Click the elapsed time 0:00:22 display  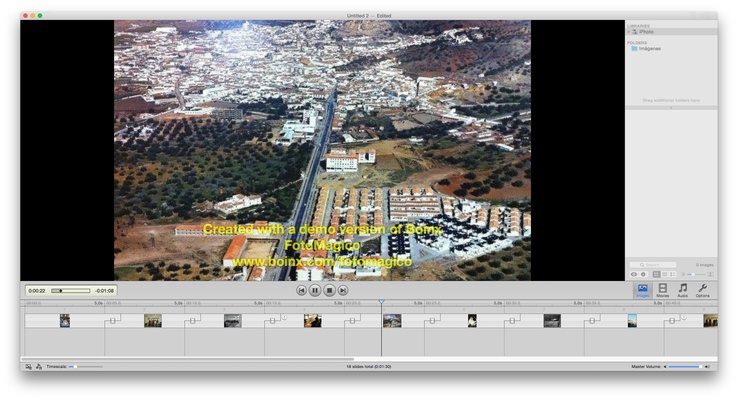37,291
